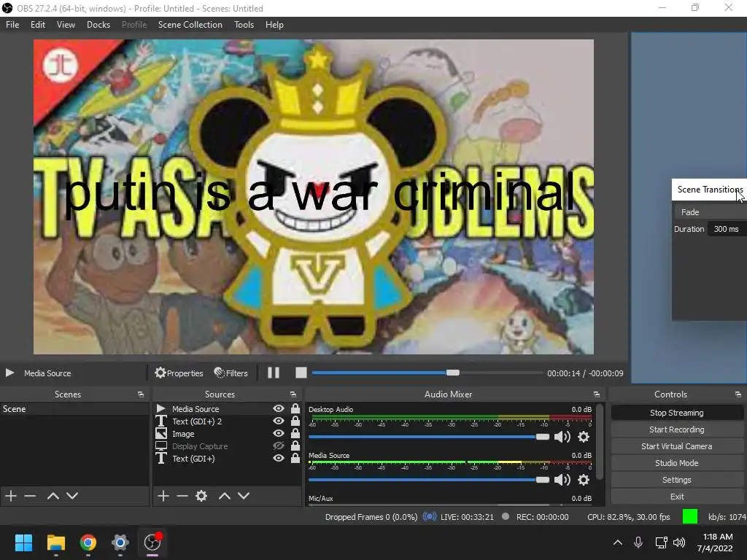Stop the media source playback
The image size is (747, 560).
(x=301, y=373)
